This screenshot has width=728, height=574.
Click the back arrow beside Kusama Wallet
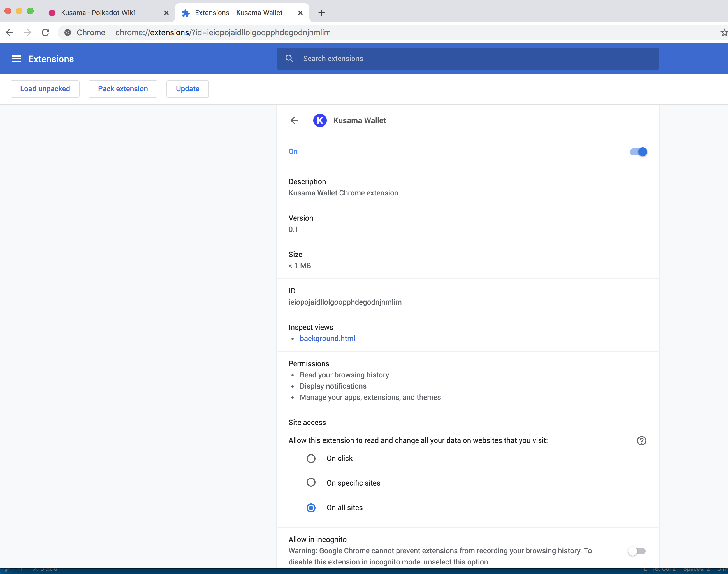(x=294, y=120)
